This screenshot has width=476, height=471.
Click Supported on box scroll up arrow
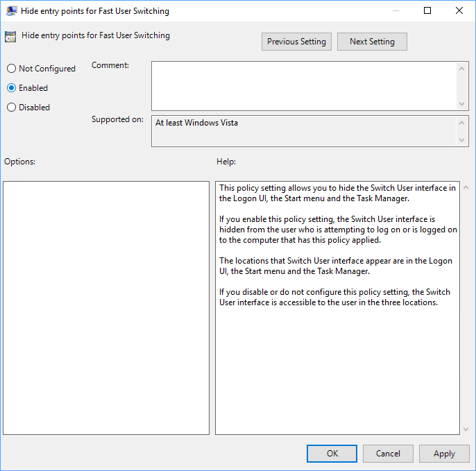coord(463,123)
